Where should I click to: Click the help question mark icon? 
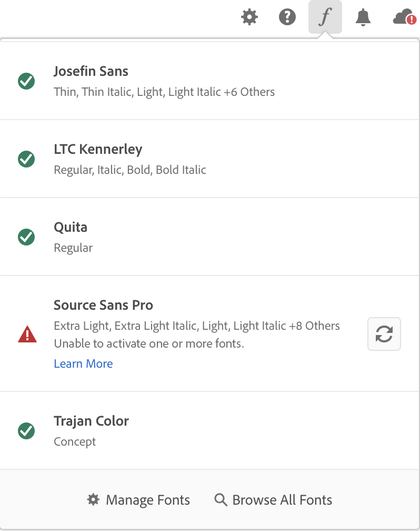[x=287, y=17]
